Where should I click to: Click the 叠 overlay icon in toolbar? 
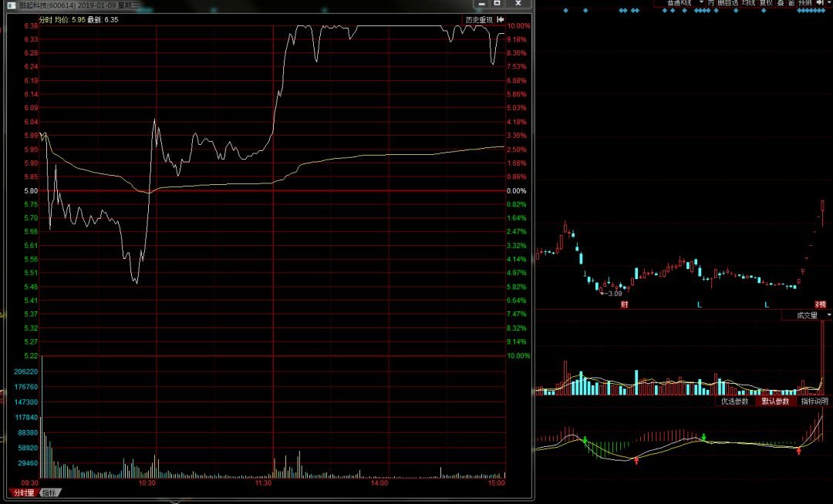[x=781, y=3]
